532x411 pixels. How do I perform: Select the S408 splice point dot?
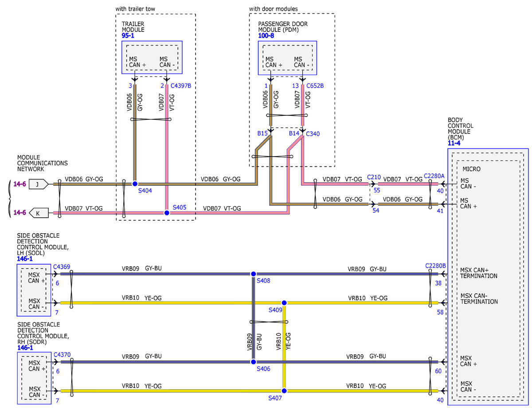click(x=253, y=274)
